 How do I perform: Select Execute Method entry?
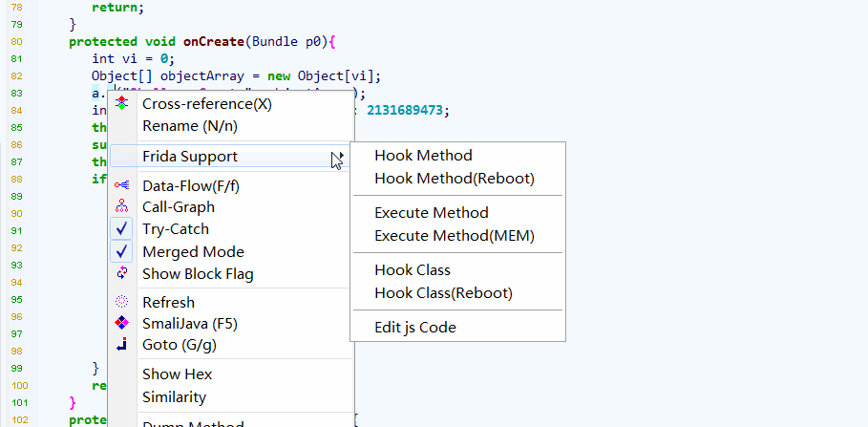point(431,213)
